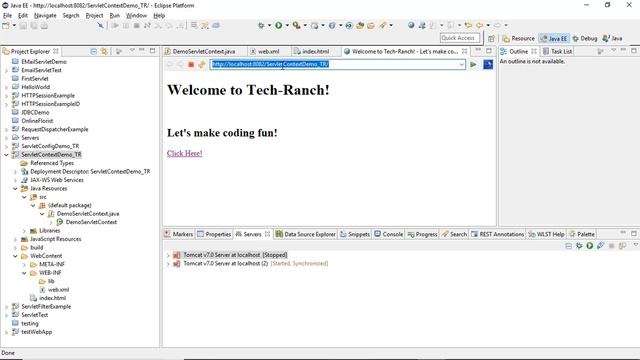Collapse the WebContent folder
The height and width of the screenshot is (360, 640).
15,256
